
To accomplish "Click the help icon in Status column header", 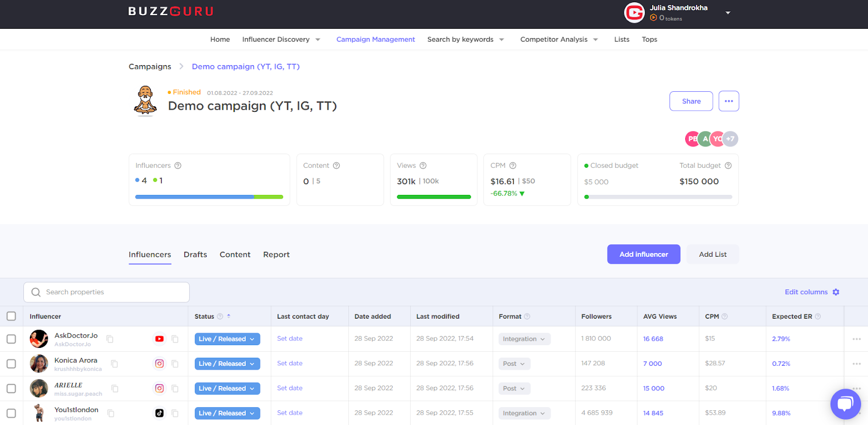I will pyautogui.click(x=220, y=316).
